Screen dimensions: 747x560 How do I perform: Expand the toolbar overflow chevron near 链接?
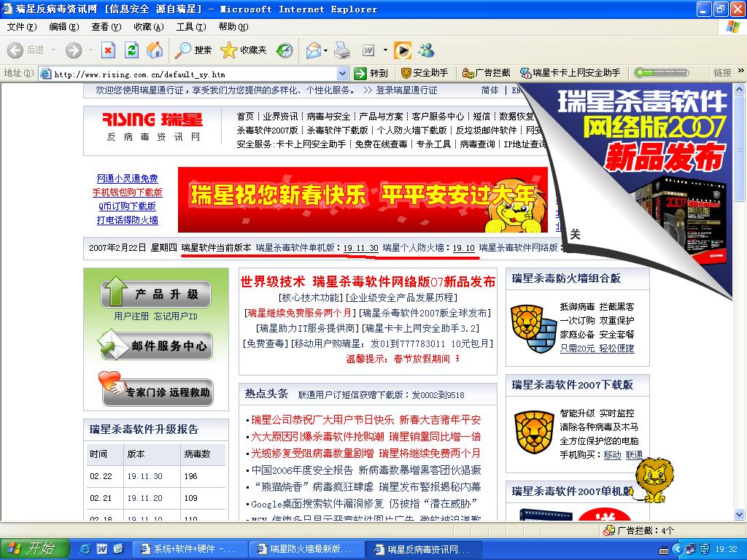pos(741,71)
